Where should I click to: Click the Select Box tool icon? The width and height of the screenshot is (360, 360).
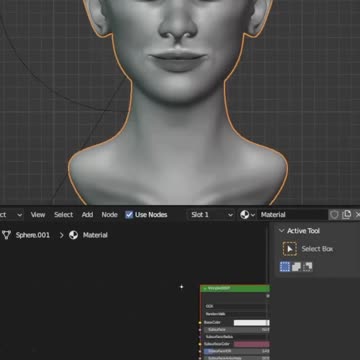tap(290, 249)
